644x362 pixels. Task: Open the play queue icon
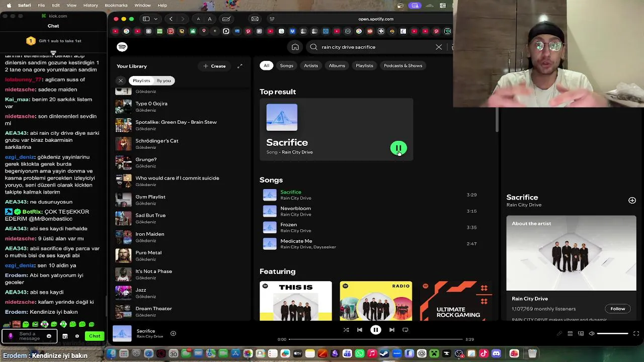570,333
